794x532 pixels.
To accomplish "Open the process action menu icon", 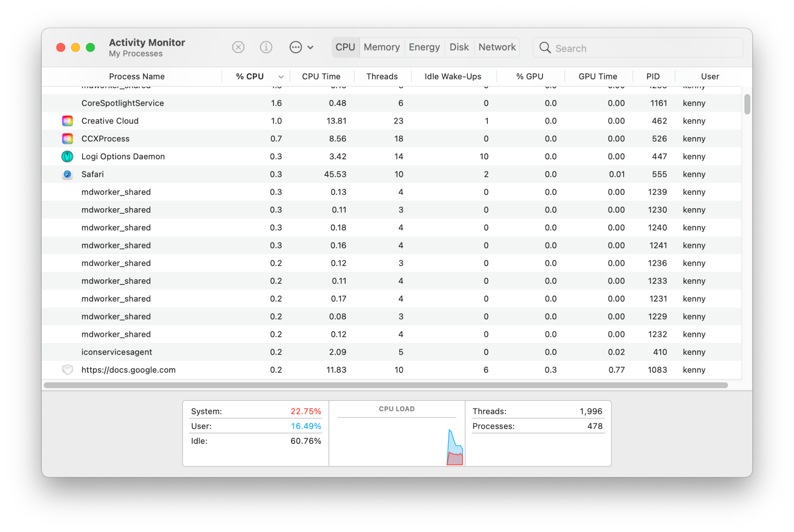I will [x=297, y=47].
